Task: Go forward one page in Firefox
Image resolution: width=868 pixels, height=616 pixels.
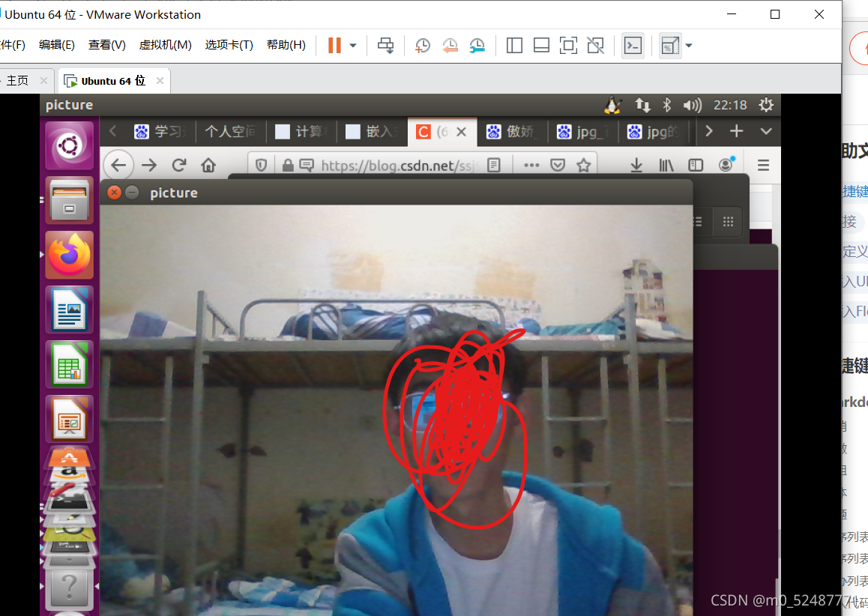Action: pyautogui.click(x=149, y=165)
